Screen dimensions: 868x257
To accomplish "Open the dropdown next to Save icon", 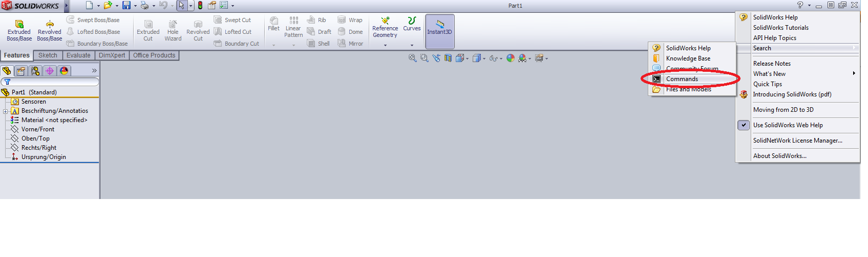I will pos(135,6).
